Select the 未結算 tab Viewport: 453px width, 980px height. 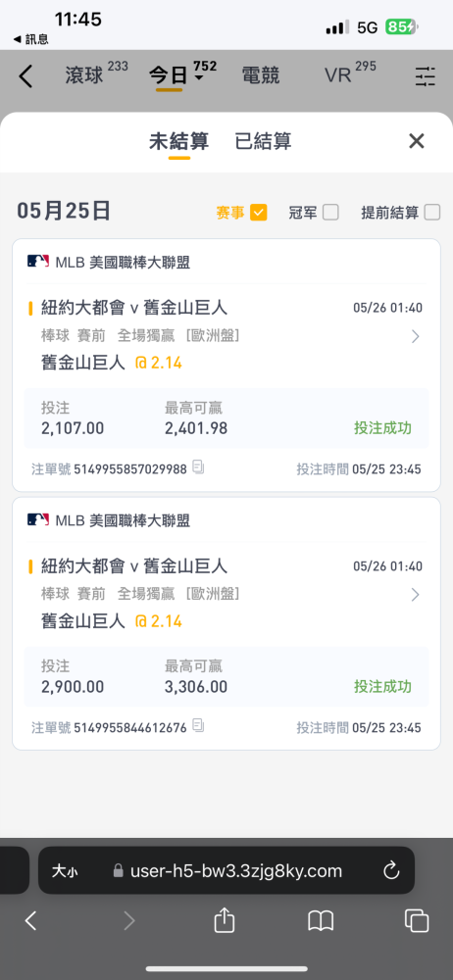click(x=179, y=141)
